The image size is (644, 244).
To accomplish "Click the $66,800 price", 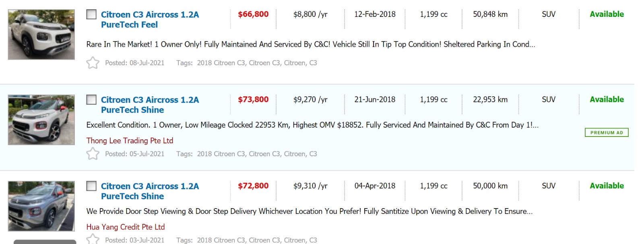I will (x=253, y=14).
